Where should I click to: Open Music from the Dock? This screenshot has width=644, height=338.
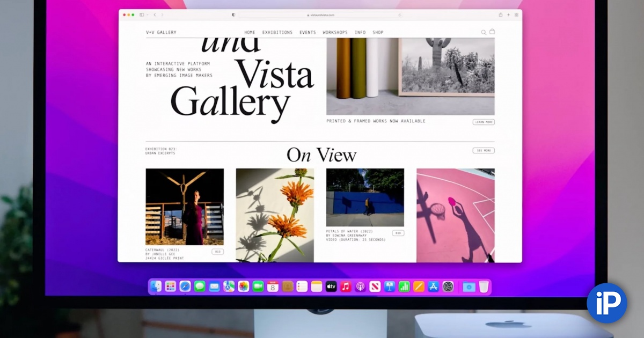(346, 286)
